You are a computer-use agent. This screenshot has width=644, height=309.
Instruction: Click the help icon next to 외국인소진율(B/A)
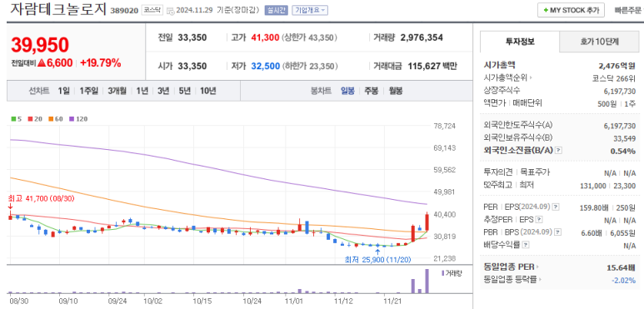coord(558,151)
